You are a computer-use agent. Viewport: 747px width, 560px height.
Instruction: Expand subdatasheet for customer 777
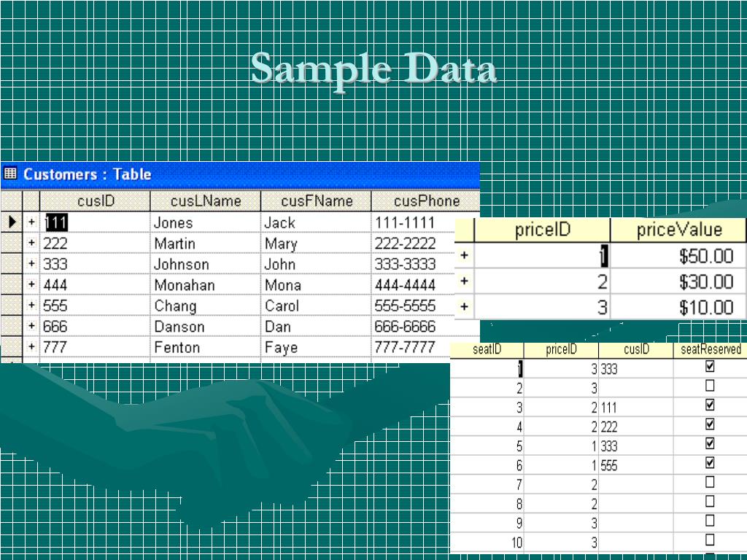pos(31,346)
